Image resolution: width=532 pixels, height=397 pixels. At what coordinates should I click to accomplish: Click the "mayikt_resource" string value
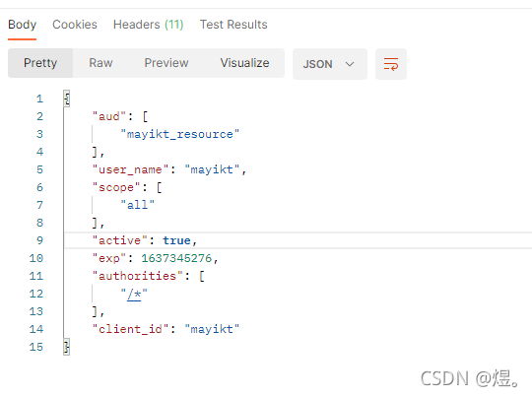tap(180, 134)
